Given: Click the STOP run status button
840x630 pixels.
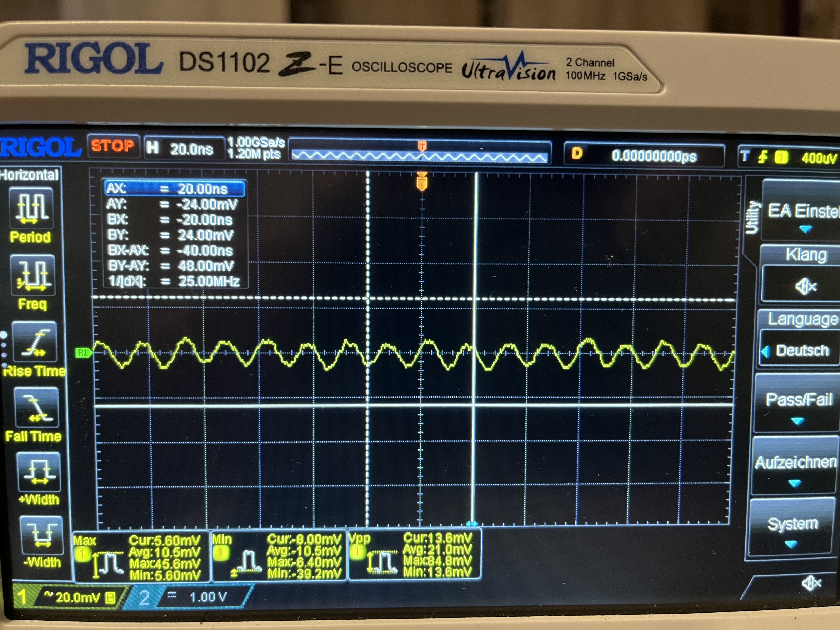Looking at the screenshot, I should click(x=113, y=146).
